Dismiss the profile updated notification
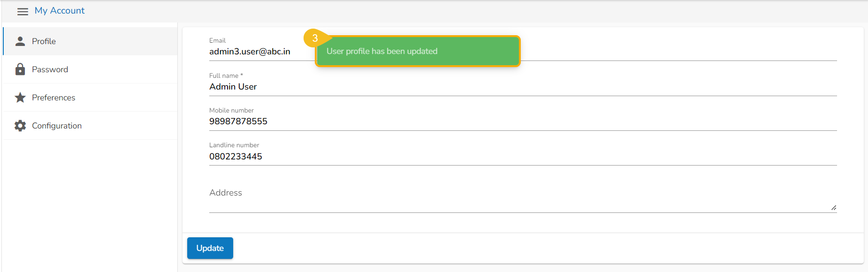The image size is (868, 272). click(418, 51)
